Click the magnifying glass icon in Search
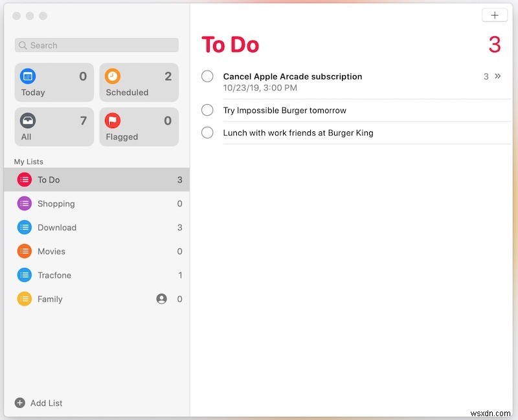The image size is (518, 420). point(23,45)
